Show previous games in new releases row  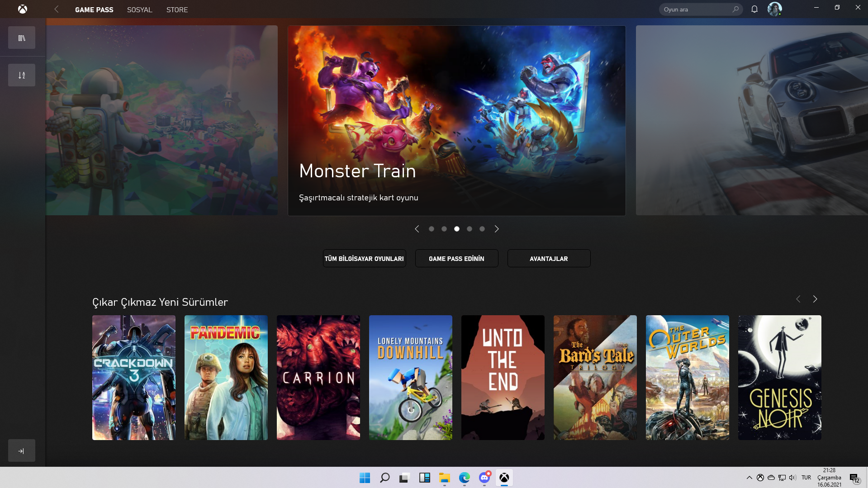click(798, 299)
